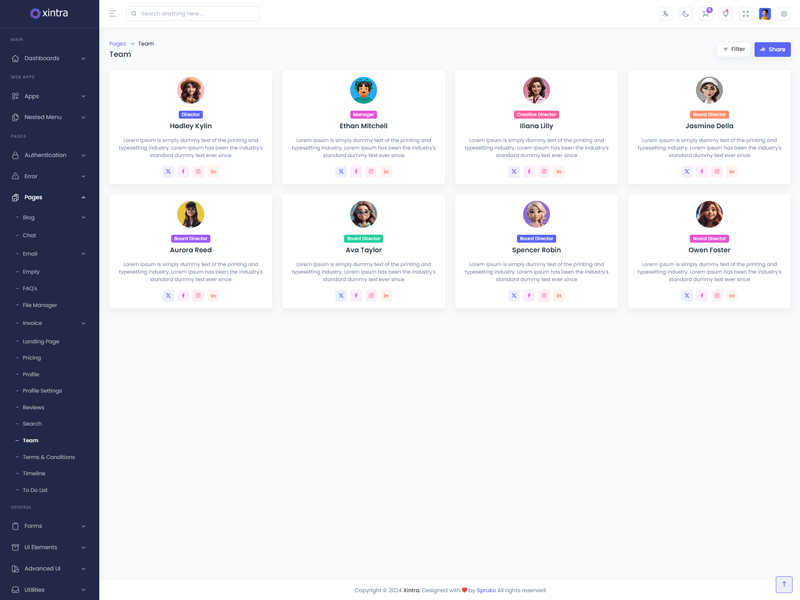Open the shopping cart icon
This screenshot has width=800, height=600.
pyautogui.click(x=705, y=14)
